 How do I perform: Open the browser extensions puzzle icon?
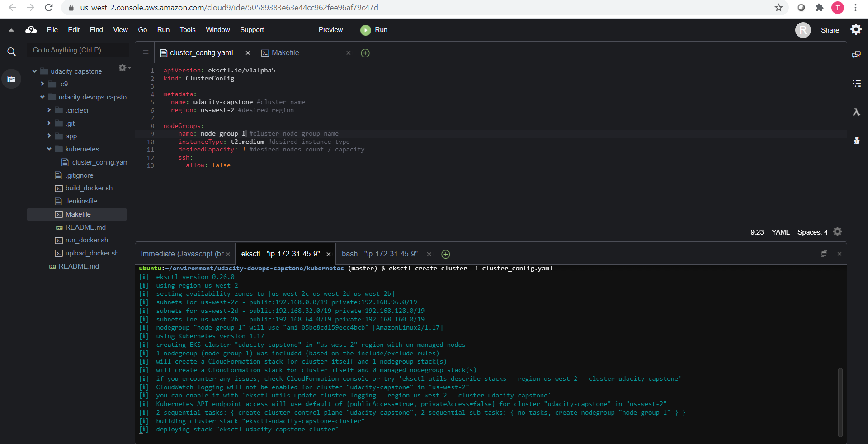pos(819,8)
